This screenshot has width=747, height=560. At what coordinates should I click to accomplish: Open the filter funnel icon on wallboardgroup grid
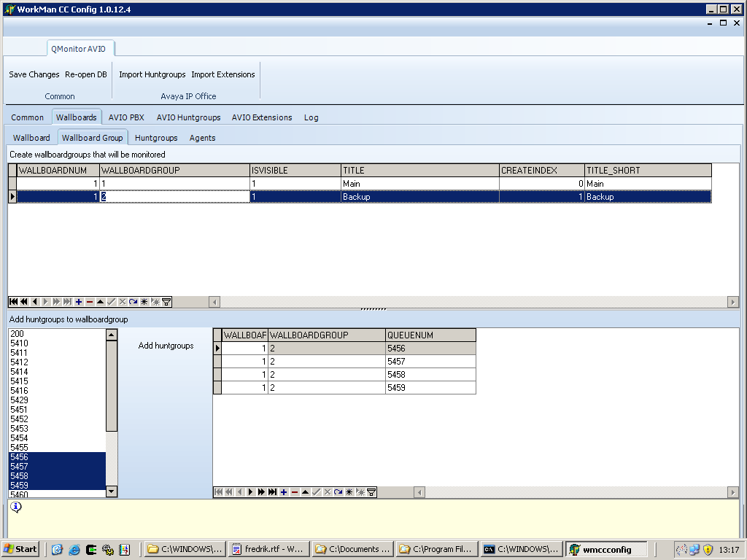point(166,301)
